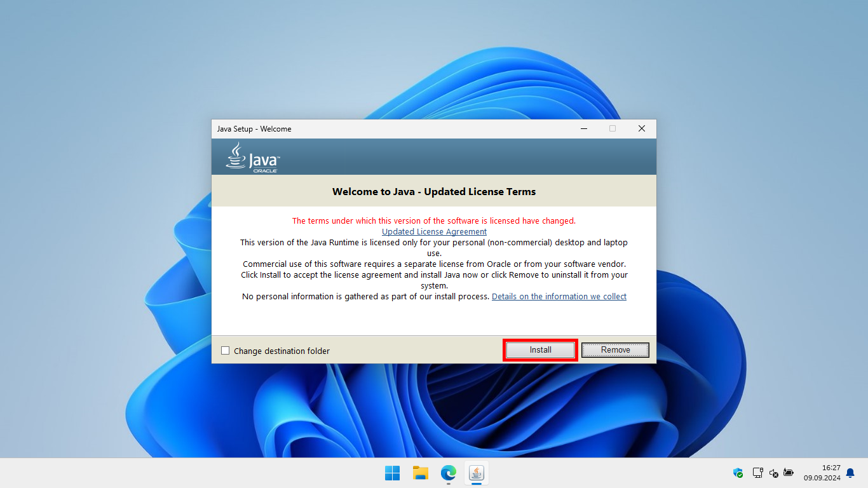Minimize the Java Setup window
868x488 pixels.
click(x=584, y=128)
